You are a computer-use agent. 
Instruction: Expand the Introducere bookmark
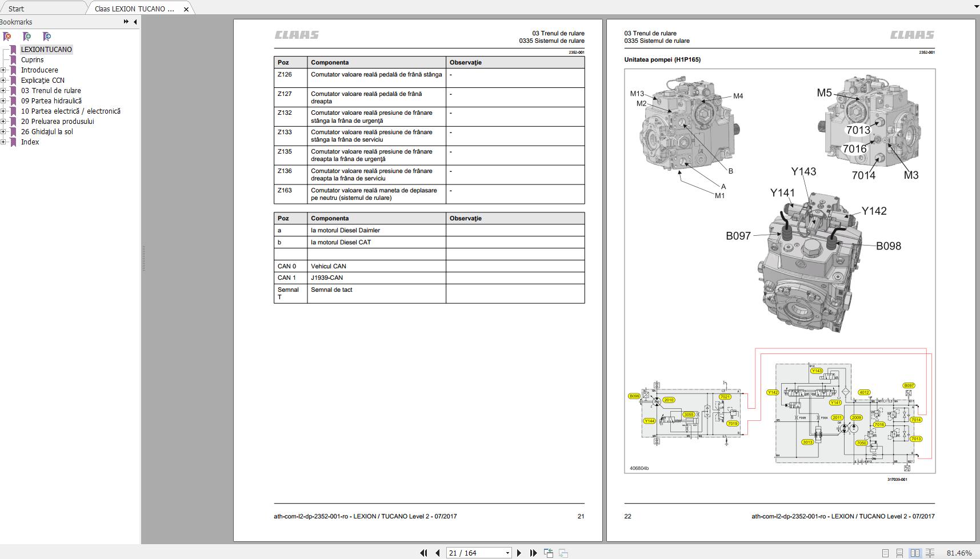click(3, 70)
